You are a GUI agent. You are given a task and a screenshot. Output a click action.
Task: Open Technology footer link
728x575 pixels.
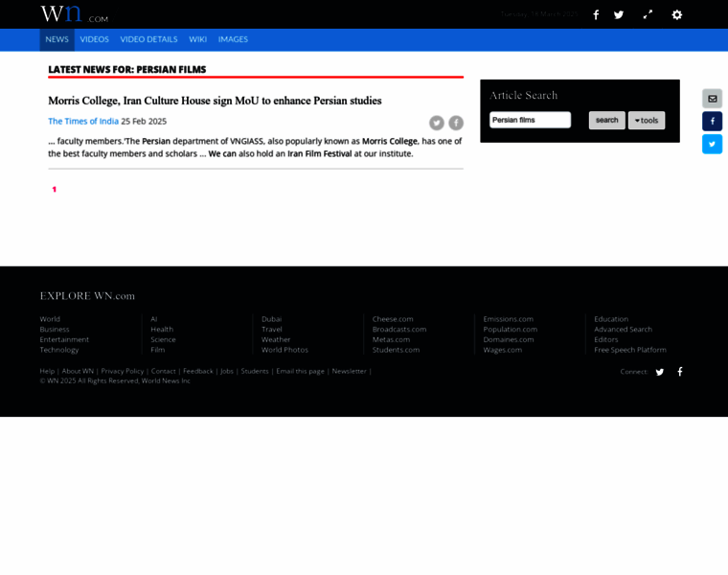(x=59, y=350)
